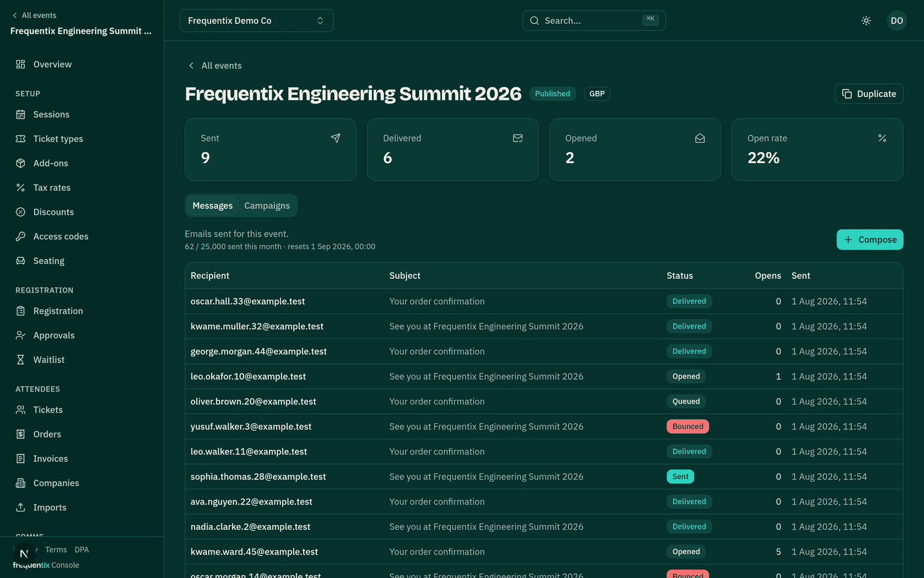Click the Sessions calendar icon

20,114
